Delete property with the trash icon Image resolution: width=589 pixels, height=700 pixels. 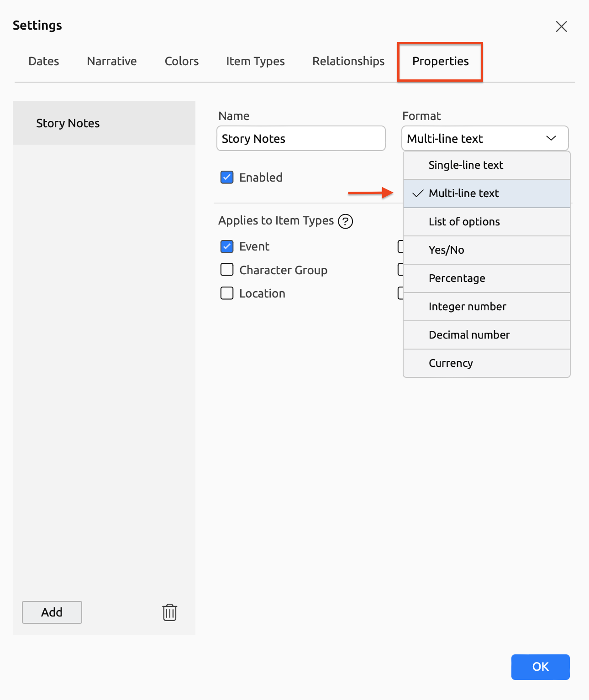coord(169,612)
